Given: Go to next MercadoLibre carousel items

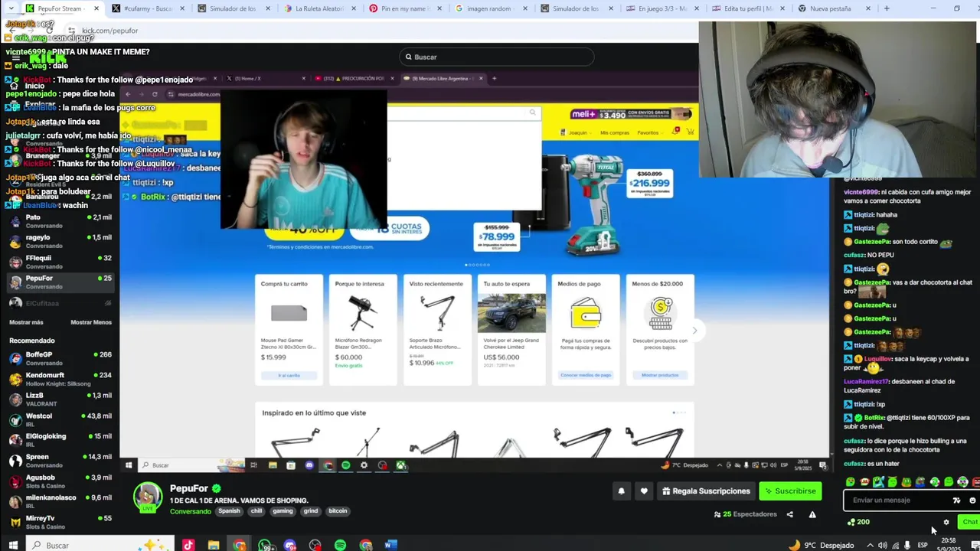Looking at the screenshot, I should 694,331.
